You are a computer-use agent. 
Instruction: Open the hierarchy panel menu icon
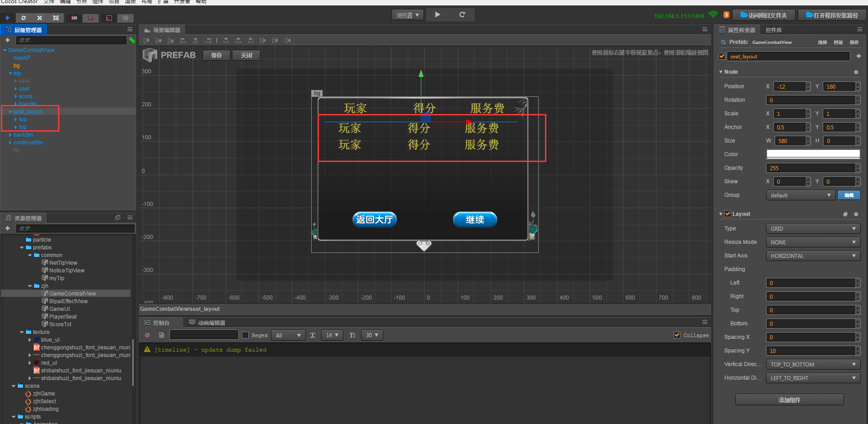pyautogui.click(x=130, y=29)
